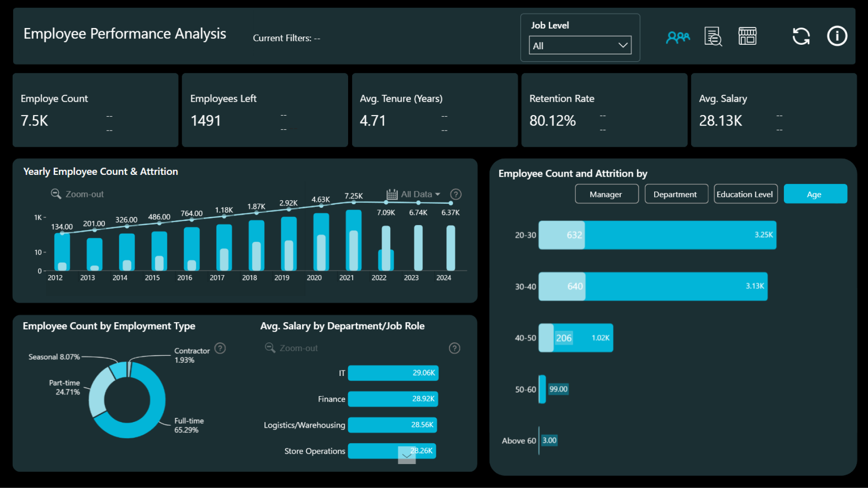
Task: Open the document search report icon
Action: [713, 37]
